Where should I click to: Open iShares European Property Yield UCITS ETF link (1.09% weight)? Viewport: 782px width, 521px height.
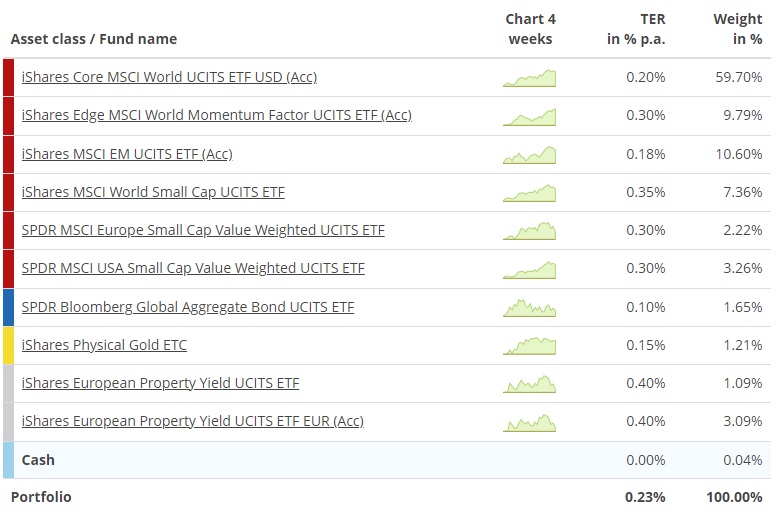pyautogui.click(x=160, y=383)
